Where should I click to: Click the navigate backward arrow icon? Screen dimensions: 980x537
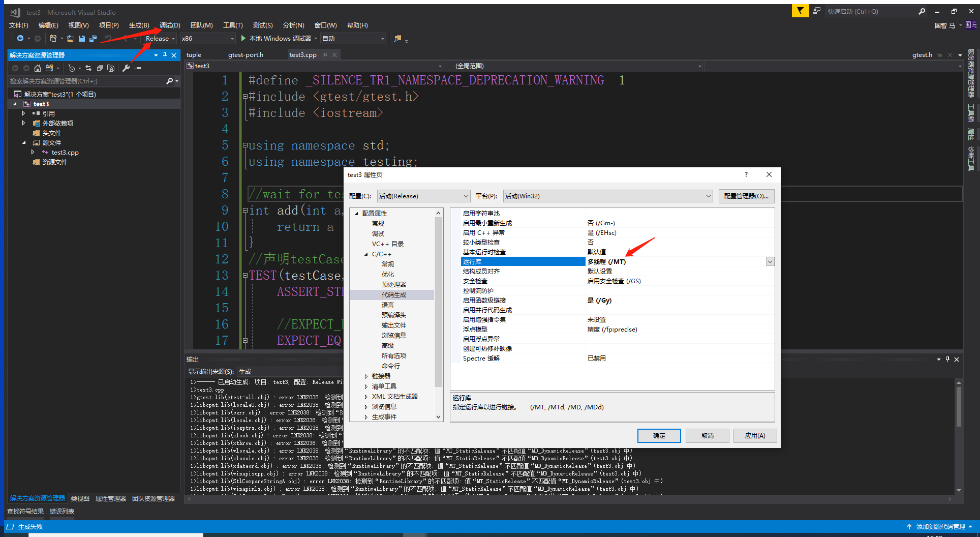point(20,38)
